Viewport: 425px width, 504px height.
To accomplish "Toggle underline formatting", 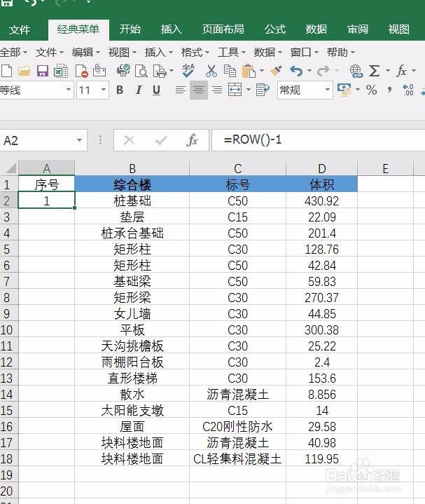I will (156, 90).
